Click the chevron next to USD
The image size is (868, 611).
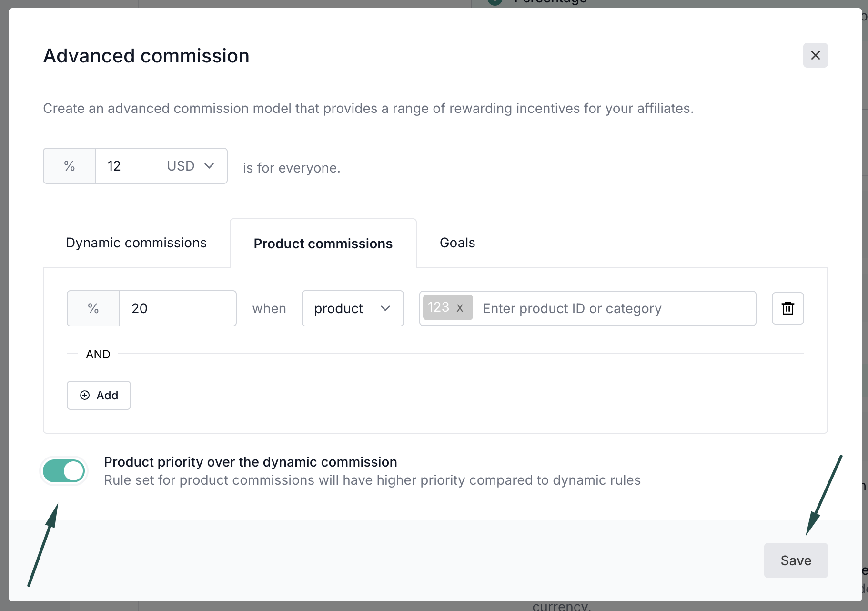click(209, 166)
